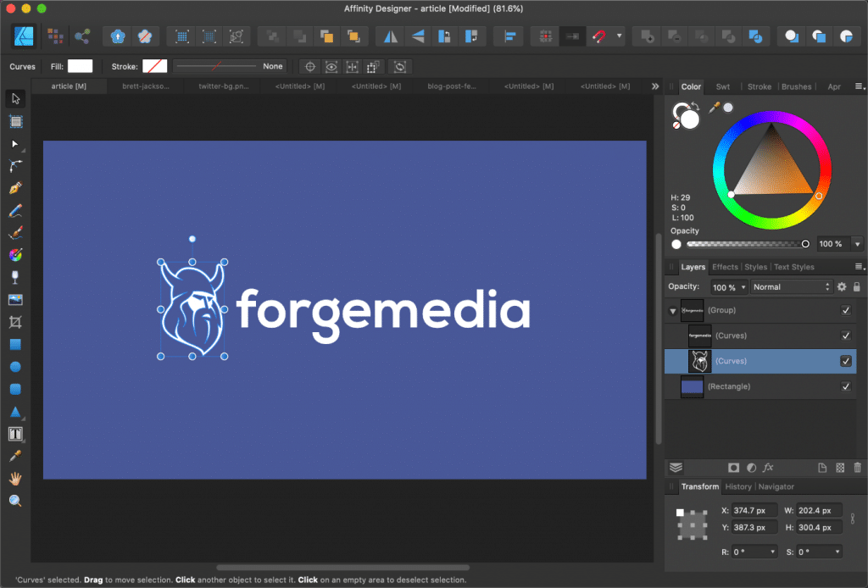The width and height of the screenshot is (868, 588).
Task: Open snapping options dropdown arrow
Action: 619,36
